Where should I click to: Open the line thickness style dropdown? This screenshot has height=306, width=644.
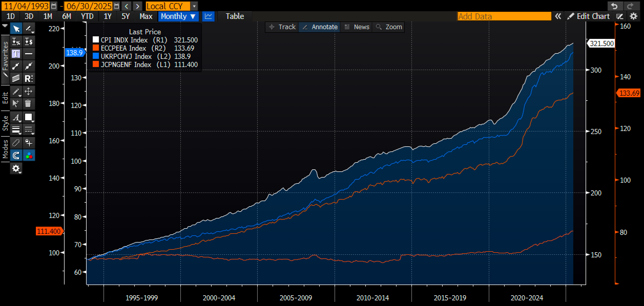pyautogui.click(x=16, y=130)
